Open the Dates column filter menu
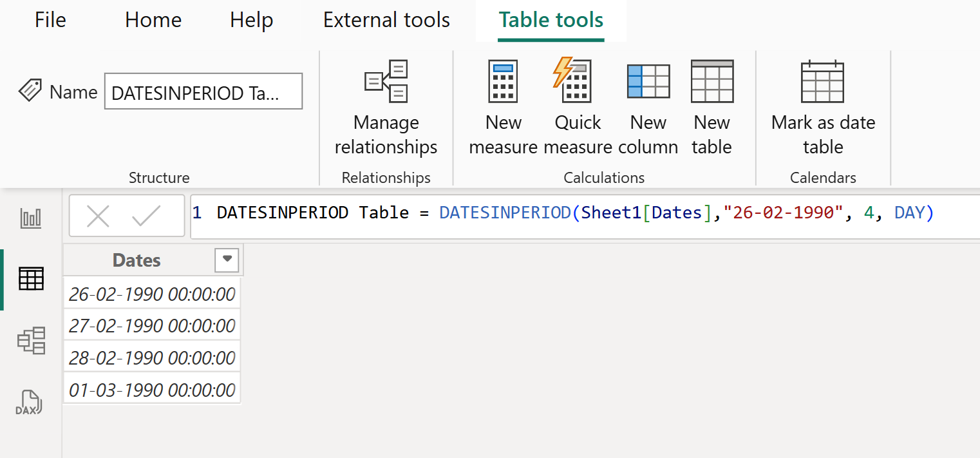Viewport: 980px width, 458px height. click(227, 260)
